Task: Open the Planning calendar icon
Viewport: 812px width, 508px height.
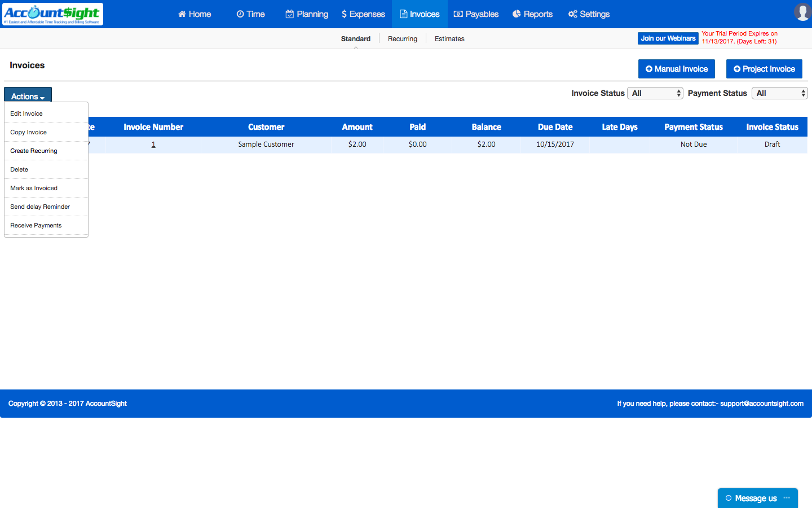Action: click(x=289, y=14)
